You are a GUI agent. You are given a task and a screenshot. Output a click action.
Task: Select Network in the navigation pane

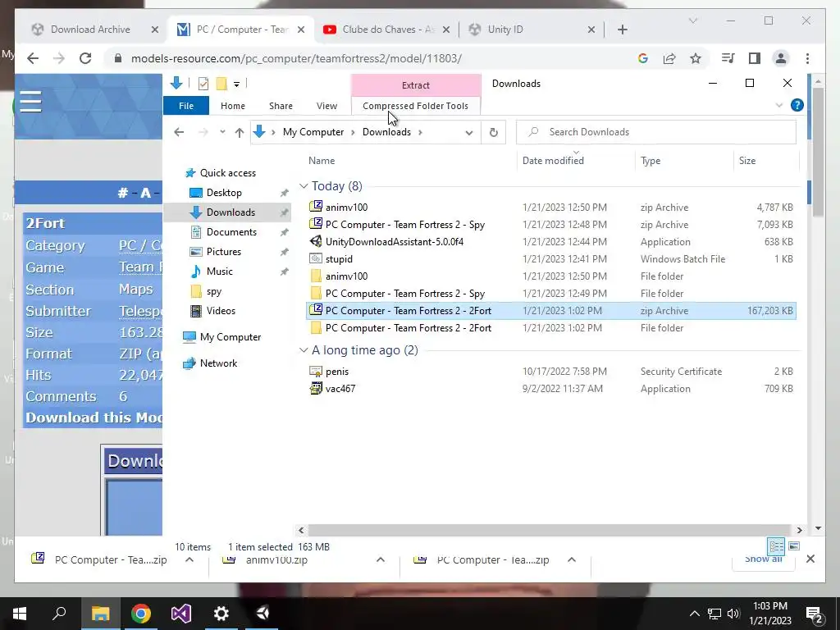coord(218,363)
